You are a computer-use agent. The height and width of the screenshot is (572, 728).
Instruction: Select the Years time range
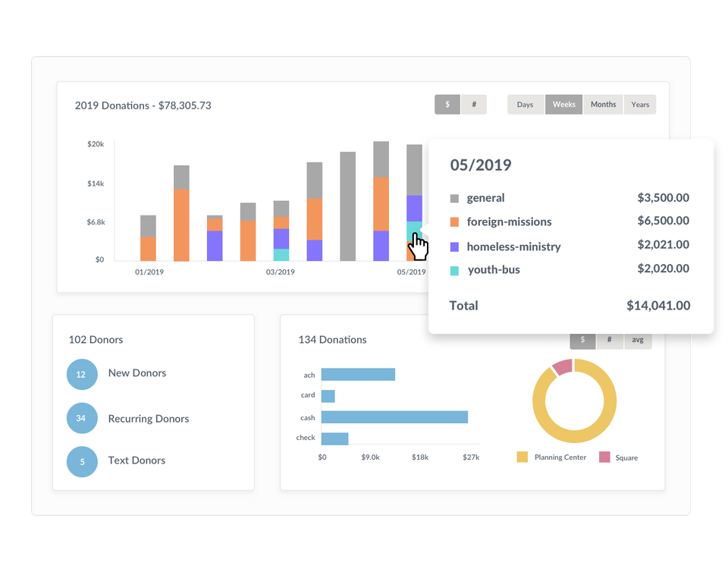point(640,105)
